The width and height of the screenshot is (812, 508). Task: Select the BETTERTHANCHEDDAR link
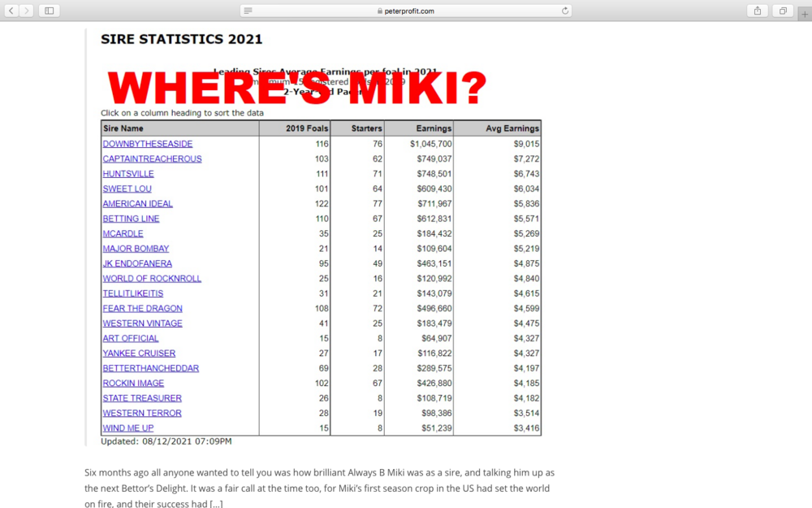150,368
